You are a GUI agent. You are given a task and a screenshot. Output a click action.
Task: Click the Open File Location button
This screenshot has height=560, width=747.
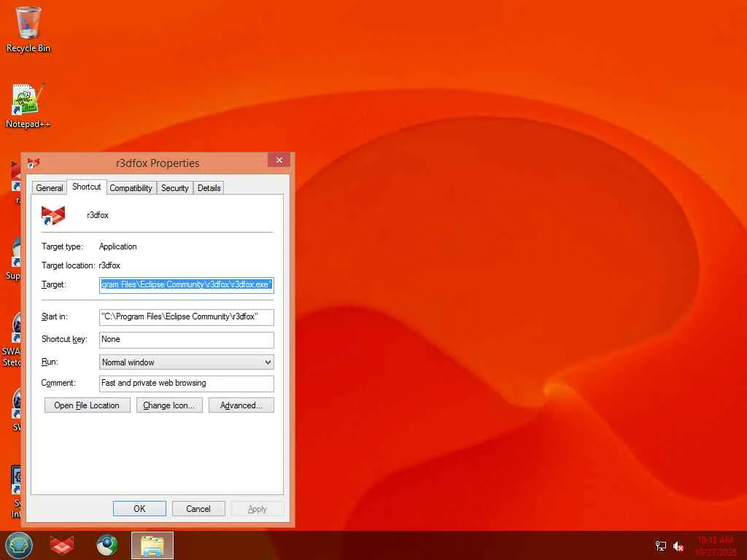[88, 405]
